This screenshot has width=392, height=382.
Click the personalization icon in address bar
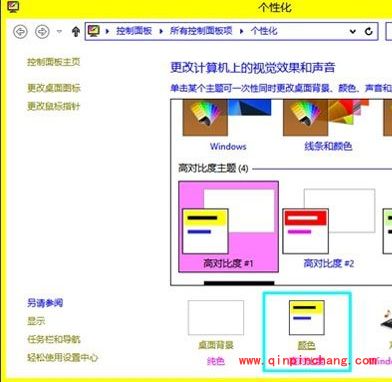(94, 31)
